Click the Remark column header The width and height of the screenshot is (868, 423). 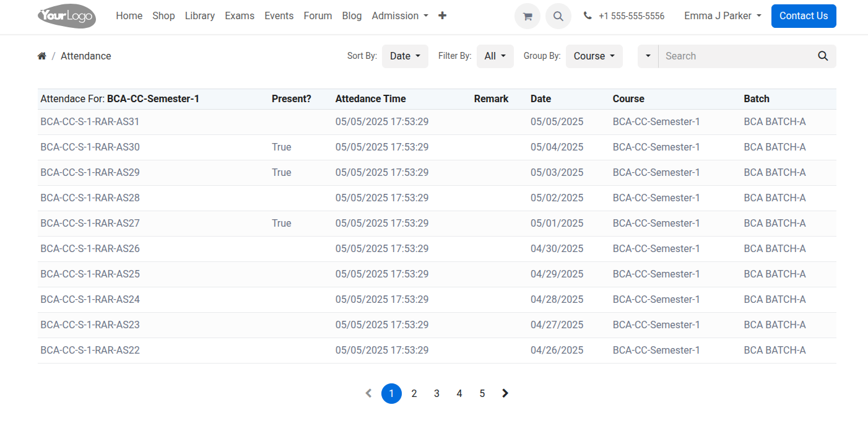coord(492,99)
